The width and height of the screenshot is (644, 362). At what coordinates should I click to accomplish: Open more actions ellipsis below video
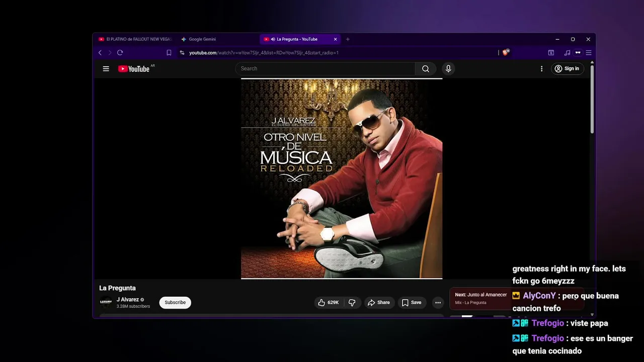438,303
